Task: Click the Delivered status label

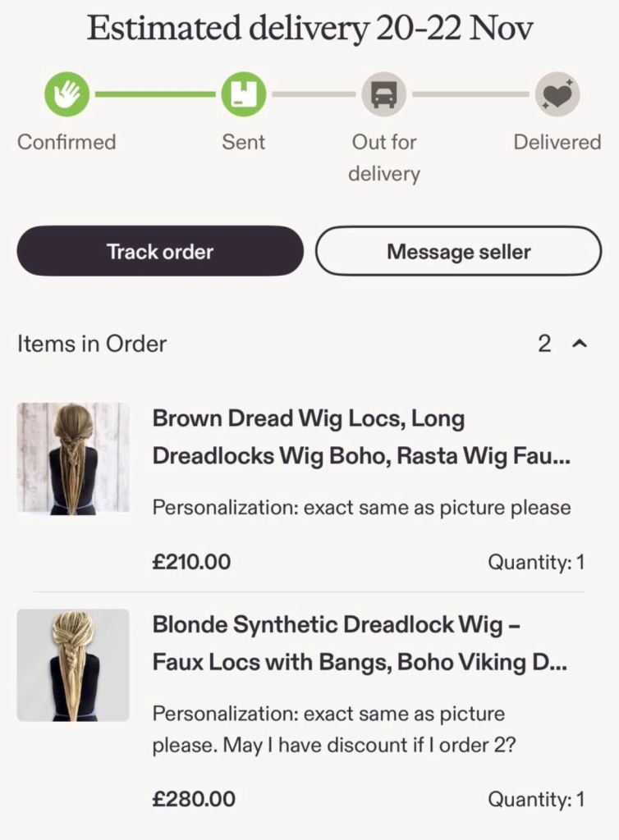Action: tap(557, 142)
